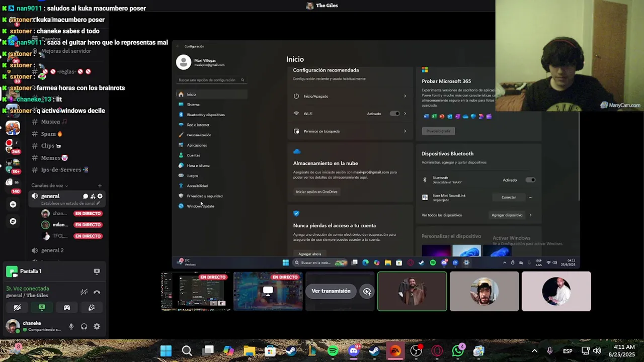Open Discord from the taskbar

[x=354, y=351]
